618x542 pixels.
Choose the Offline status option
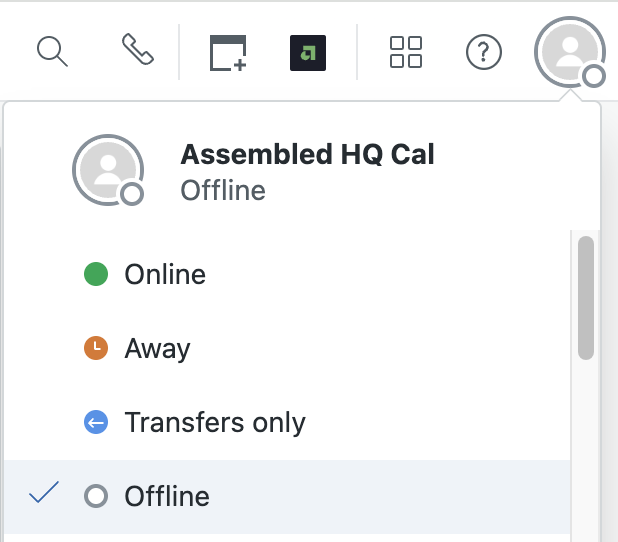287,496
